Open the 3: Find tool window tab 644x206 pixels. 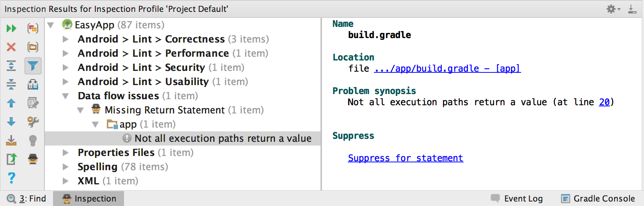pos(27,199)
